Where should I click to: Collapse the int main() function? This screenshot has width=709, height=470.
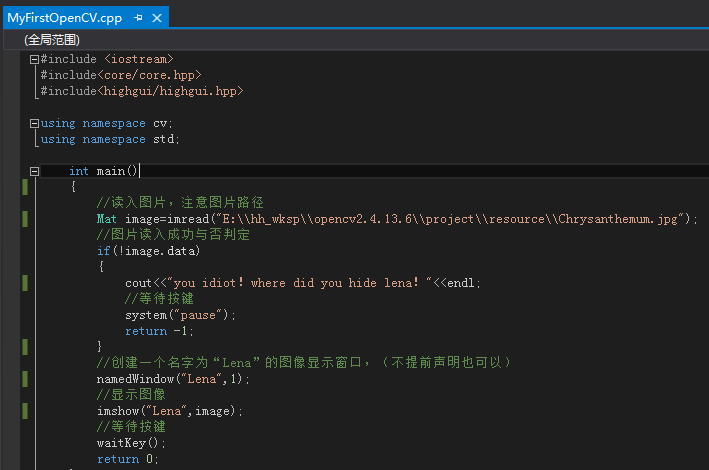pos(34,171)
